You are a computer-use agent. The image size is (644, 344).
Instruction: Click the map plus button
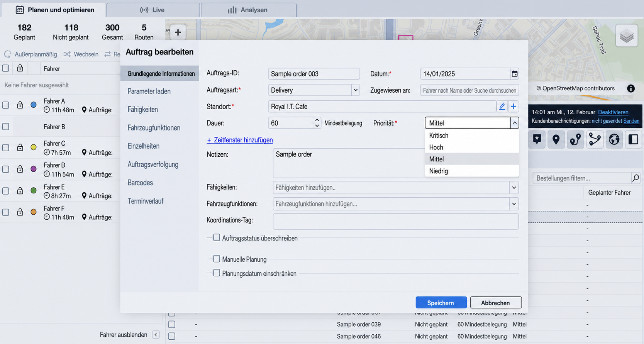tap(178, 32)
